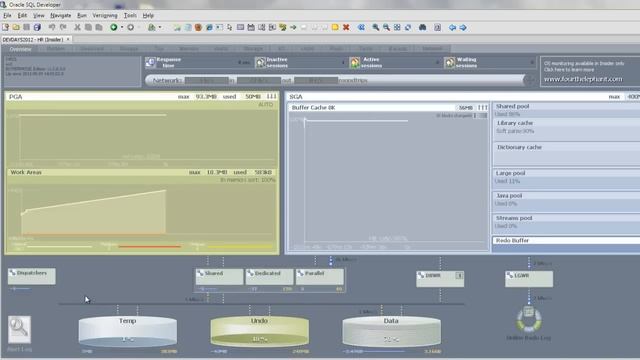Click the red X delete icon
640x360 pixels.
click(346, 27)
